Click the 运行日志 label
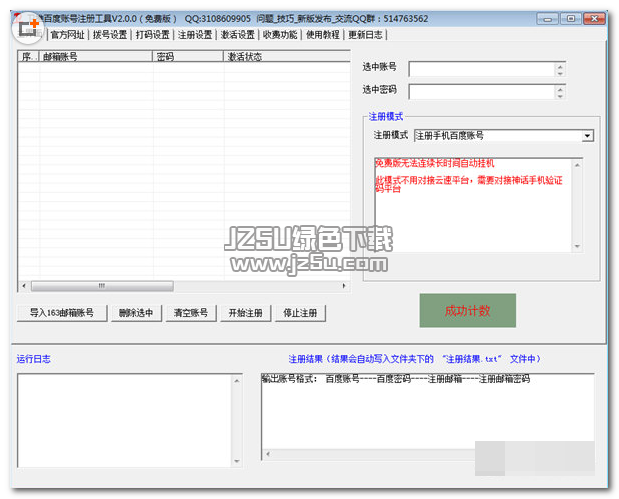This screenshot has height=499, width=619. click(x=34, y=359)
